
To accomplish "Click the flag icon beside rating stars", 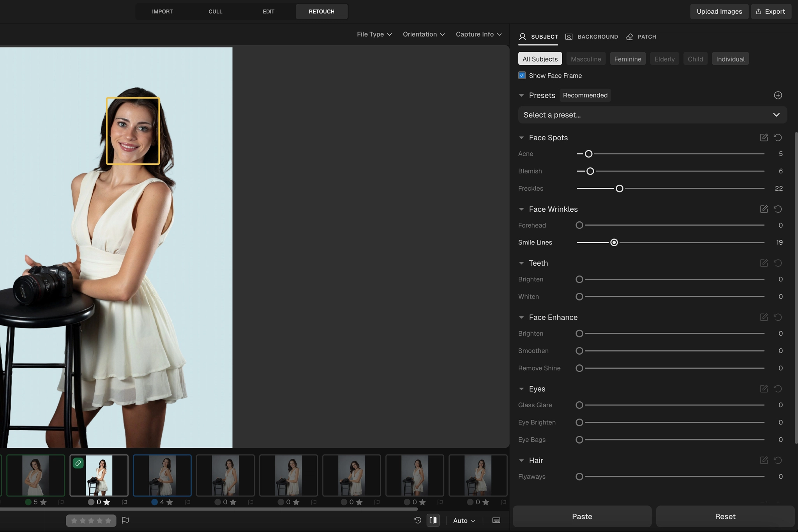I will click(x=125, y=520).
